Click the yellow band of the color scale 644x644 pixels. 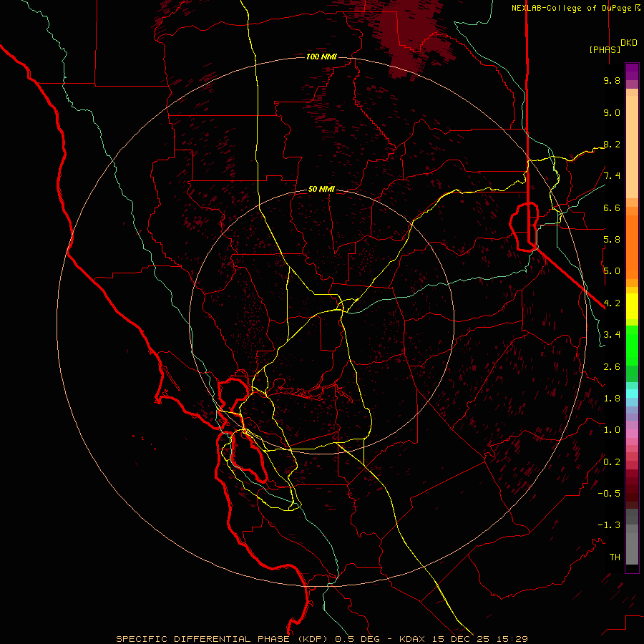(632, 306)
